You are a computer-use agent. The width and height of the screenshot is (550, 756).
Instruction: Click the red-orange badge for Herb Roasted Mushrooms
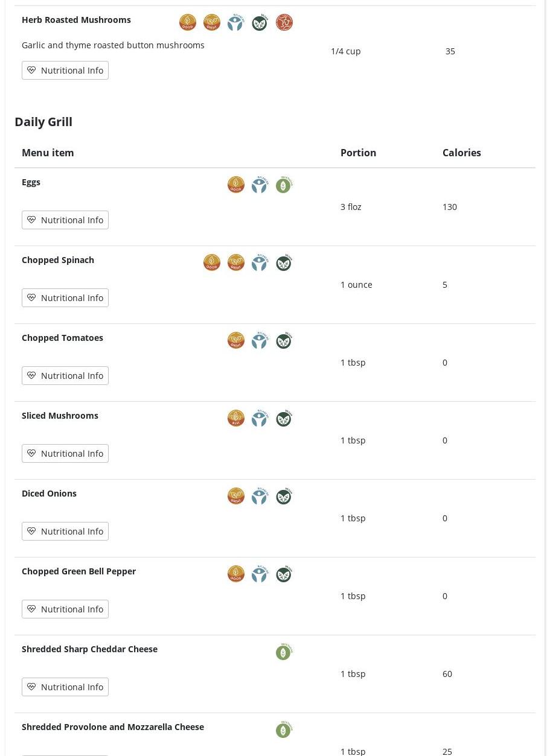click(x=284, y=22)
